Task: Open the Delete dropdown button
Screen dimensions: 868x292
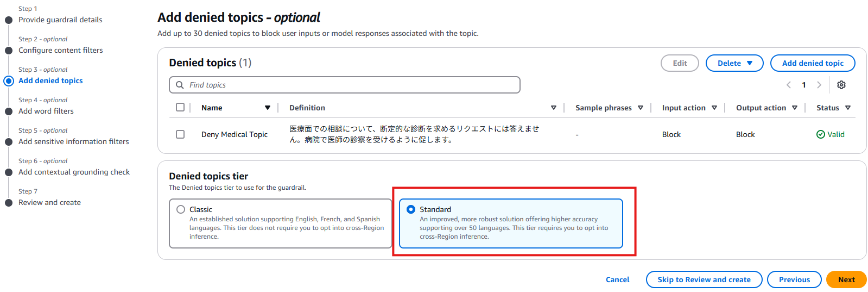Action: click(x=734, y=63)
